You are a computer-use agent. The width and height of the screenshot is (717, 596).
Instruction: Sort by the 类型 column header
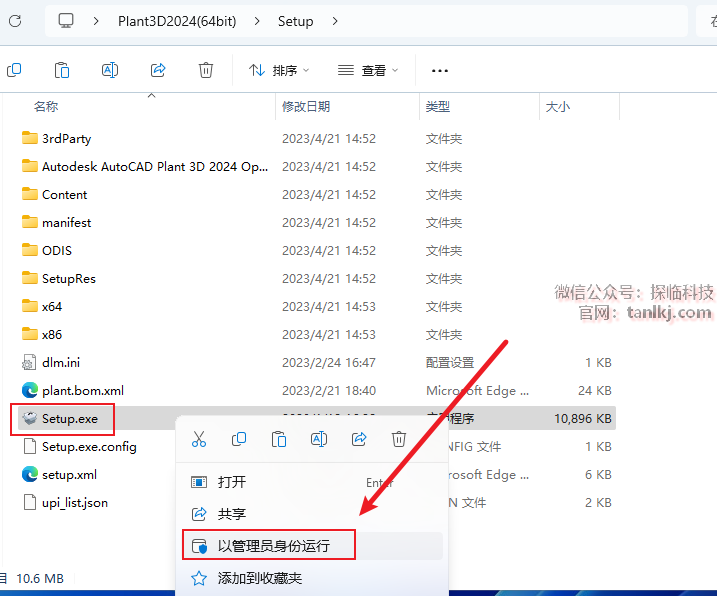click(x=438, y=107)
